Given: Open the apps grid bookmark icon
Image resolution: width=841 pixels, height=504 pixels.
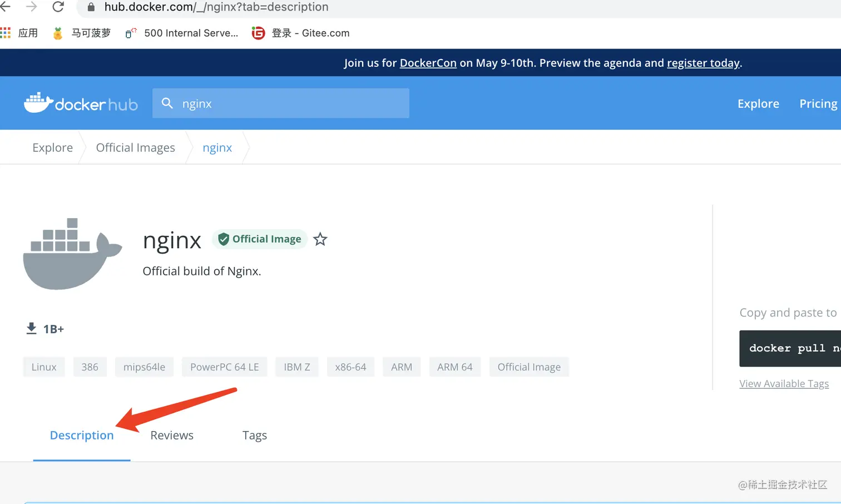Looking at the screenshot, I should point(6,33).
